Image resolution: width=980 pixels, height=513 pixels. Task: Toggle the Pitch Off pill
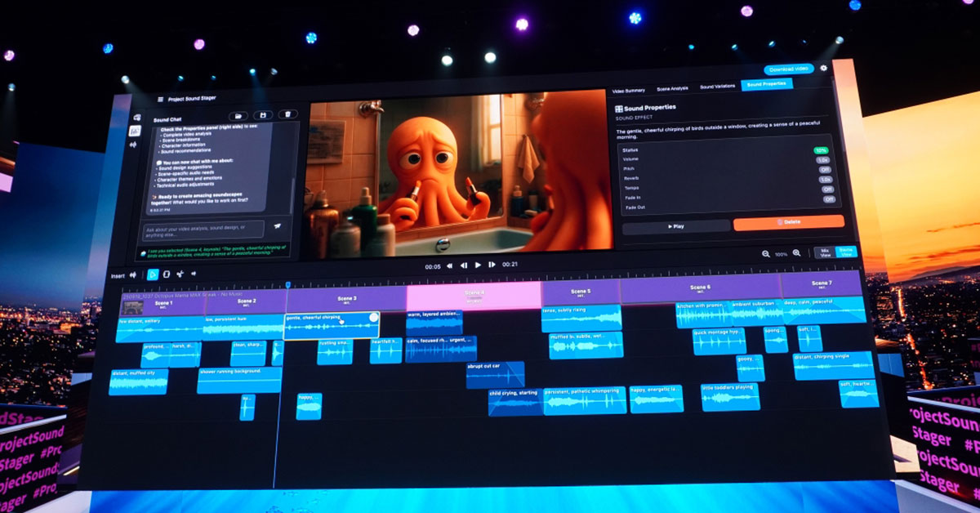[x=827, y=169]
